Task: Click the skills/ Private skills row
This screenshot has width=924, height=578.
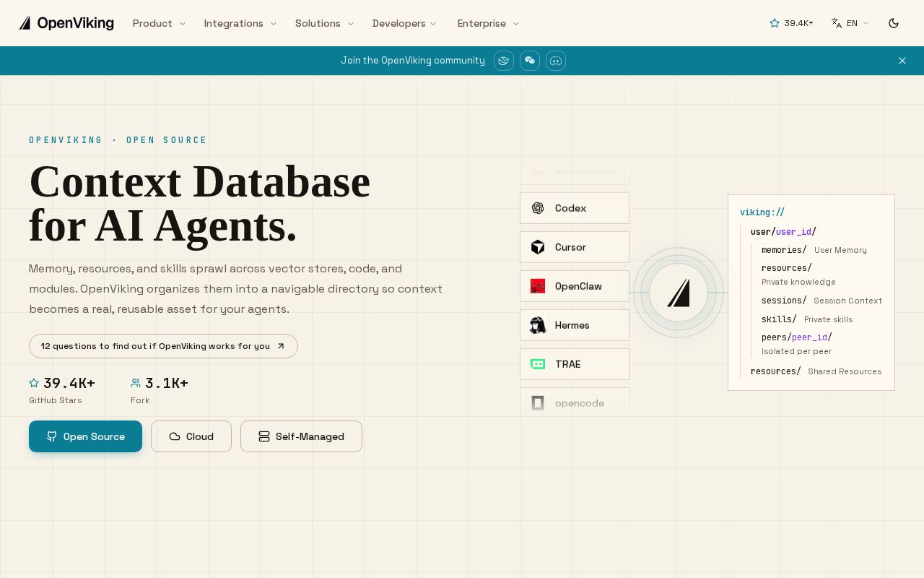Action: pyautogui.click(x=807, y=319)
